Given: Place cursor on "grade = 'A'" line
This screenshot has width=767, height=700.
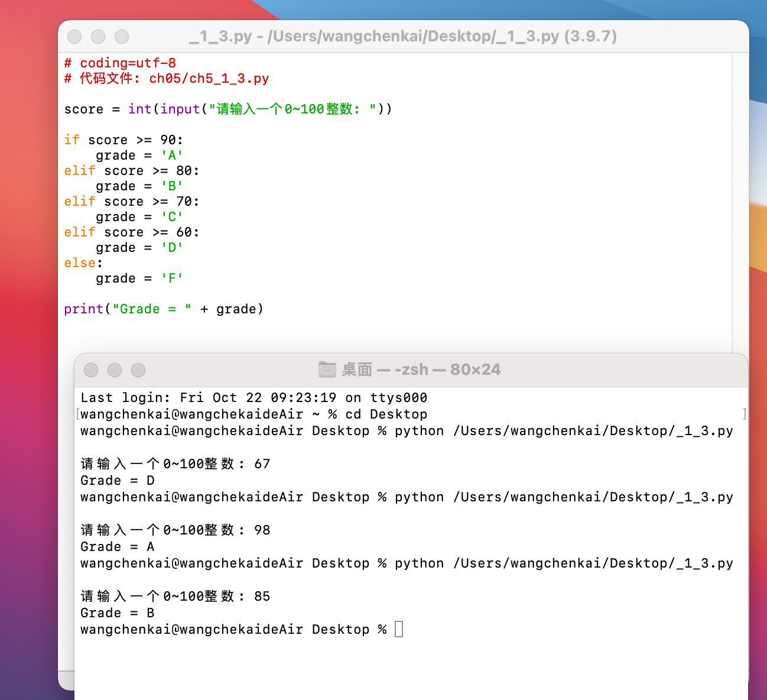Looking at the screenshot, I should (x=139, y=155).
